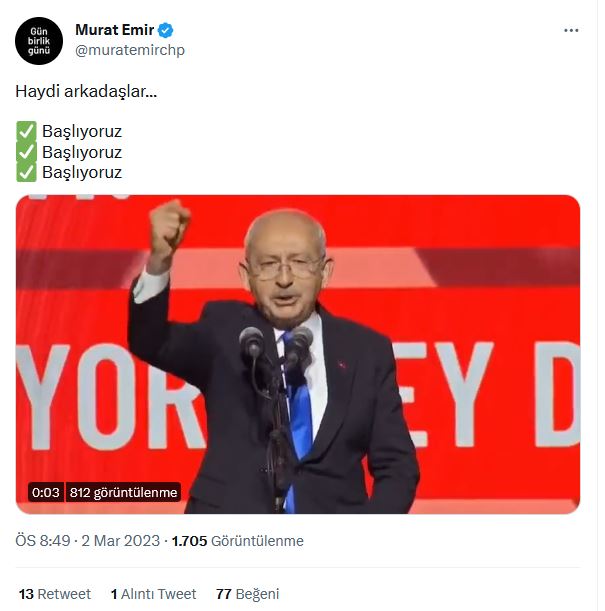This screenshot has width=605, height=611.
Task: Play the embedded video of the speaker
Action: point(298,354)
